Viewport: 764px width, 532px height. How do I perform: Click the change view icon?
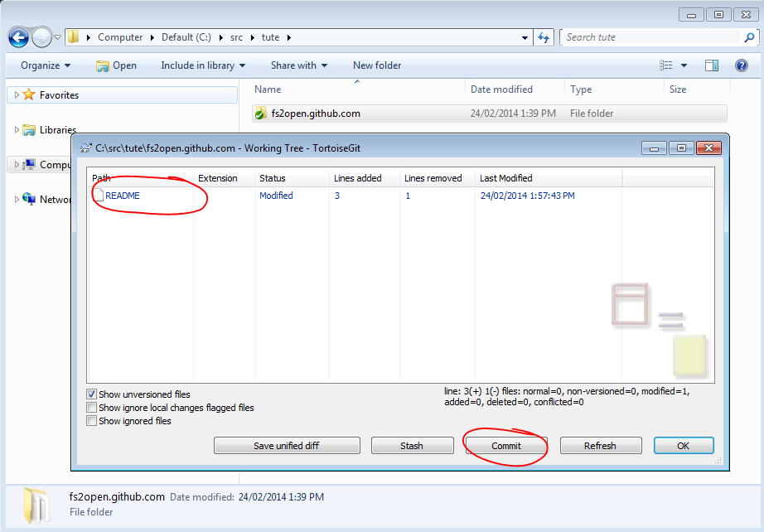[x=666, y=65]
